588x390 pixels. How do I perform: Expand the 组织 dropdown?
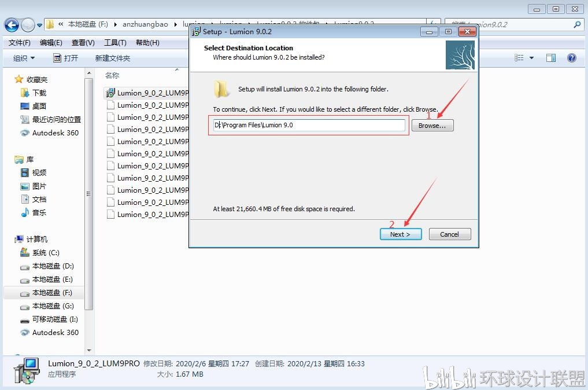pos(24,58)
